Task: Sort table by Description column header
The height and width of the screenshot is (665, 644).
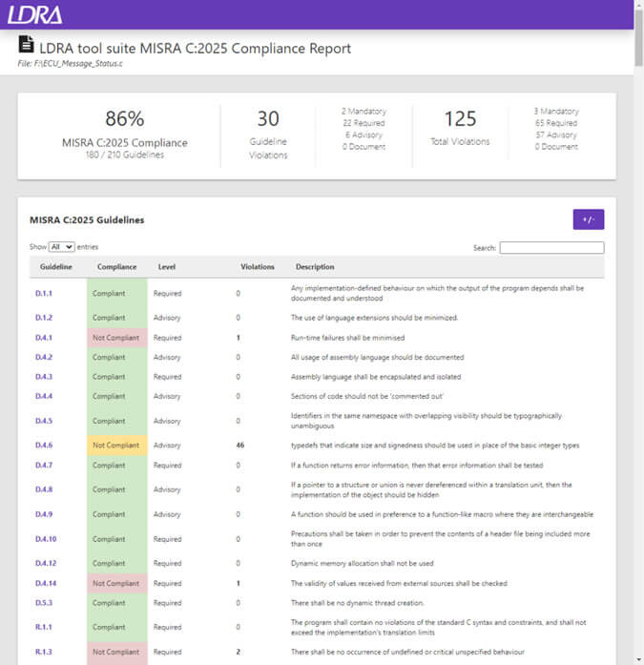Action: (x=315, y=267)
